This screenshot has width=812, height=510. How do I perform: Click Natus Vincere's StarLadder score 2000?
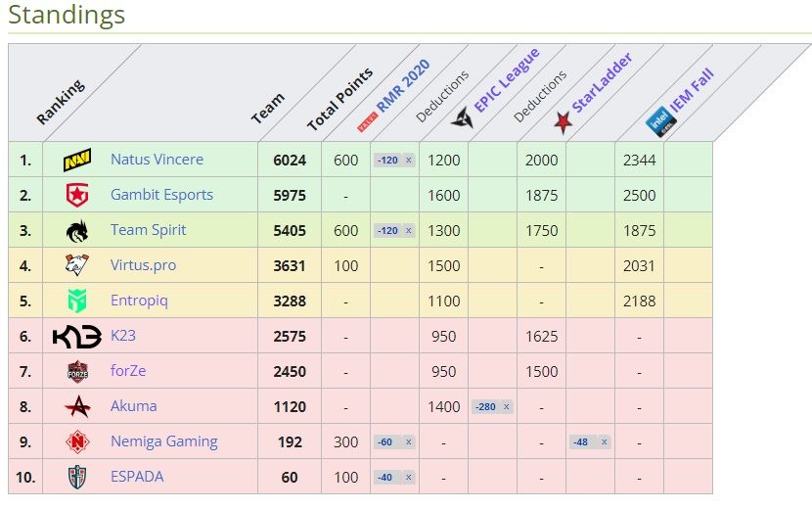coord(542,161)
